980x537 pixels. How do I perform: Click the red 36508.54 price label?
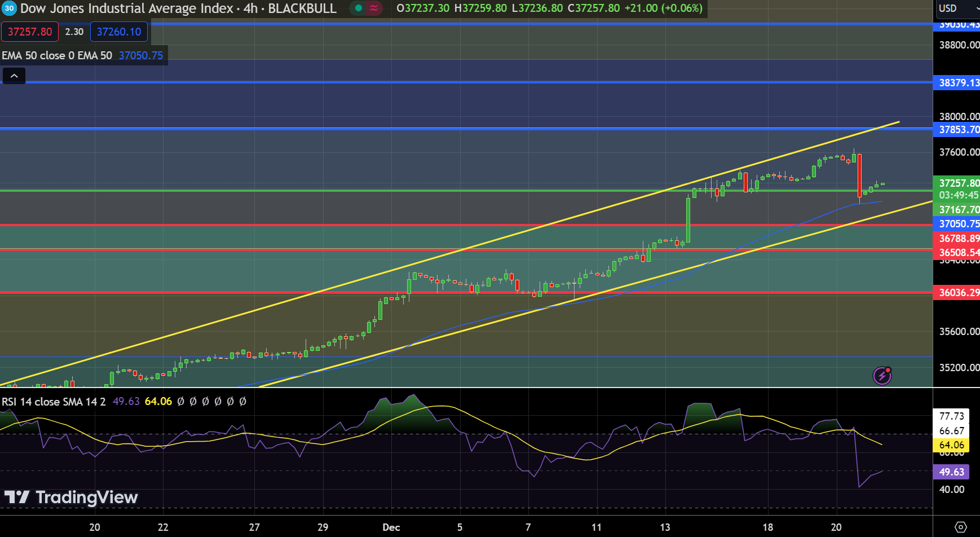click(x=957, y=252)
